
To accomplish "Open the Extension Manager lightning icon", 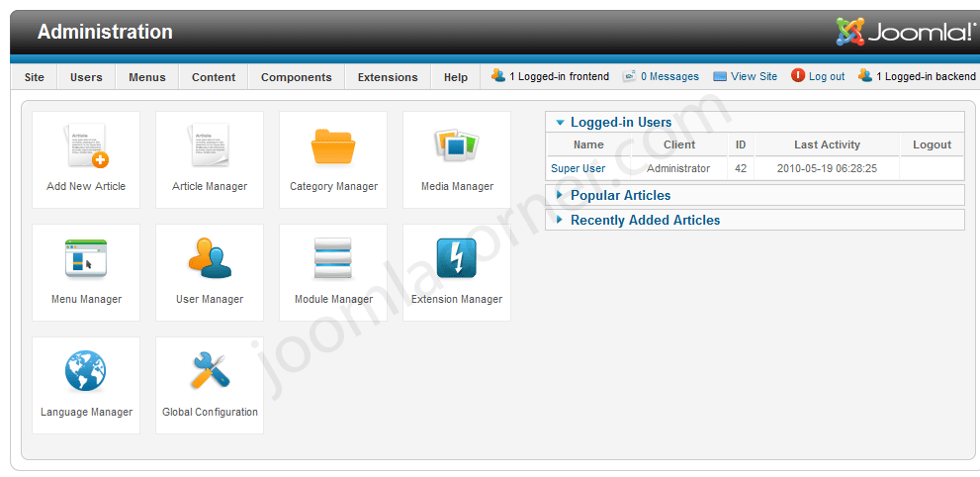I will coord(457,260).
